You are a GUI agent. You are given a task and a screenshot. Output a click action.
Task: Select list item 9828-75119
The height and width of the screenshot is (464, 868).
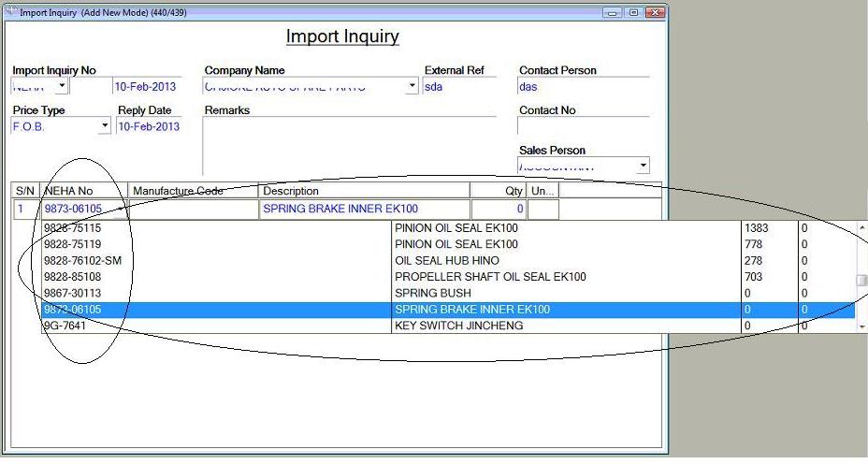pyautogui.click(x=73, y=244)
